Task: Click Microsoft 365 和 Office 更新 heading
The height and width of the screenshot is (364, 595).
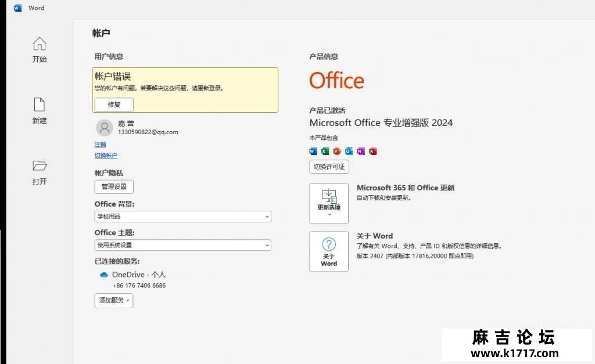Action: tap(406, 188)
